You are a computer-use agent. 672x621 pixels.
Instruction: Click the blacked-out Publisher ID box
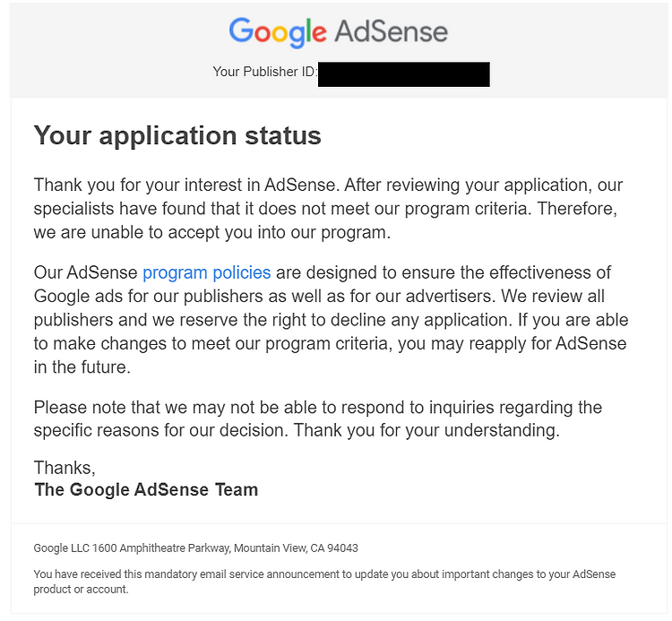[404, 74]
